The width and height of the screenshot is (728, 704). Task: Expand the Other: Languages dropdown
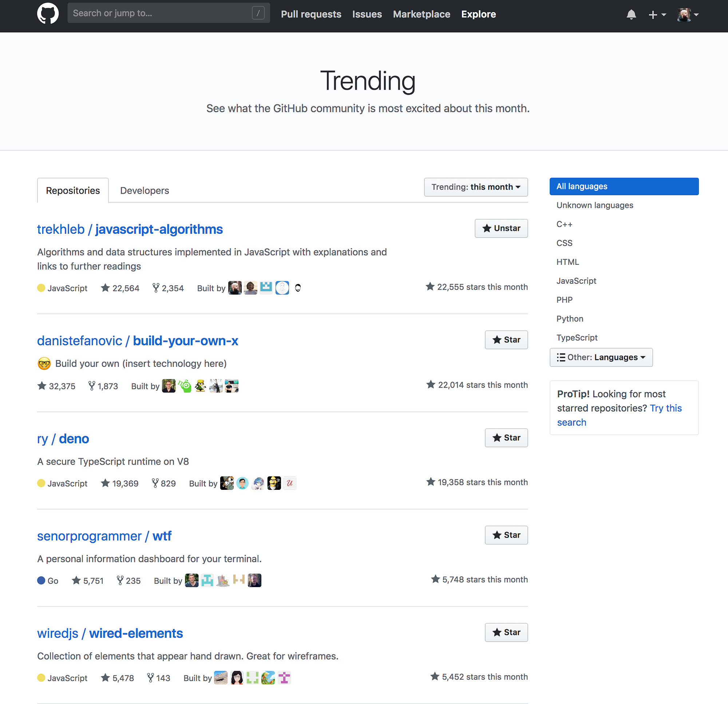601,357
